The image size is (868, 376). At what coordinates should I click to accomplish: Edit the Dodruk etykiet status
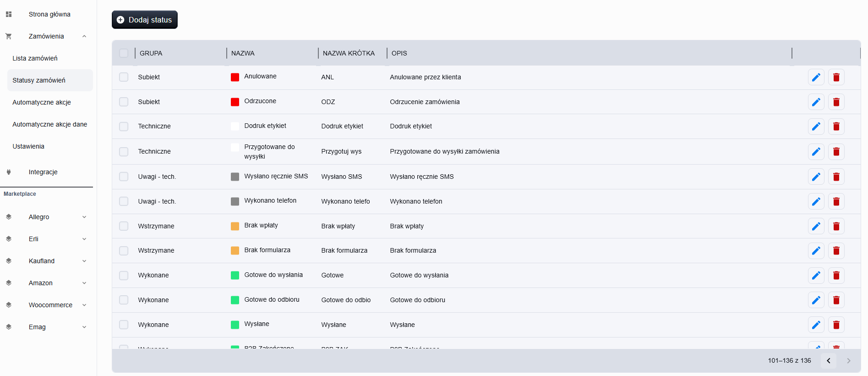pos(816,126)
